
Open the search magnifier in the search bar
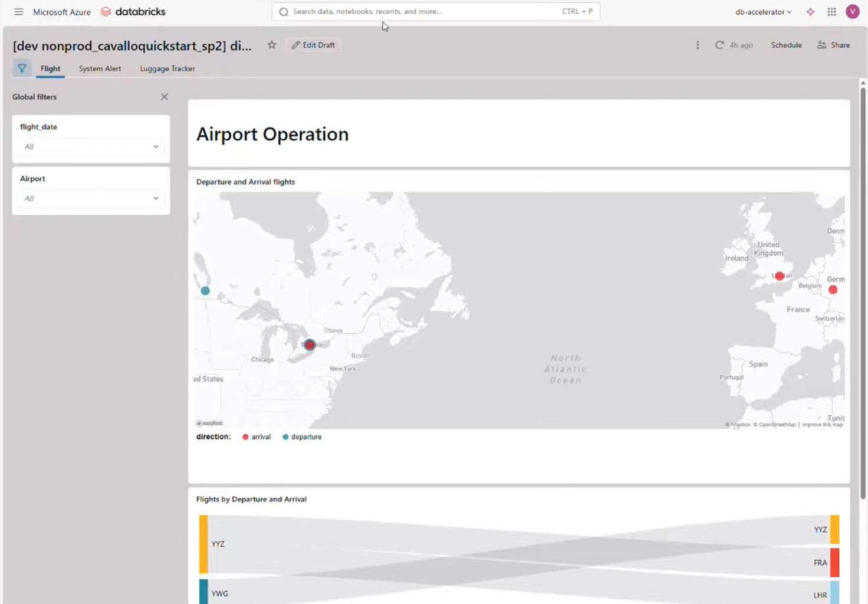click(x=284, y=11)
